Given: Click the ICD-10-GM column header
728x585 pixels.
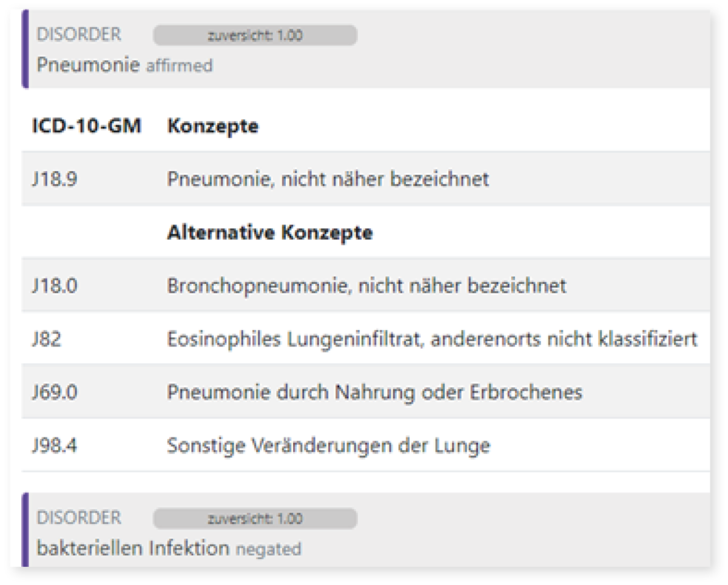Looking at the screenshot, I should click(x=86, y=126).
